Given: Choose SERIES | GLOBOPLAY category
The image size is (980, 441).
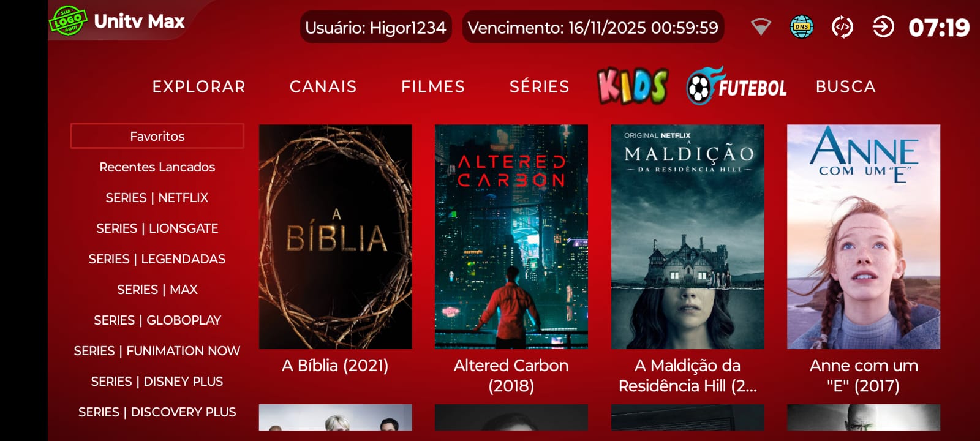Looking at the screenshot, I should (157, 320).
